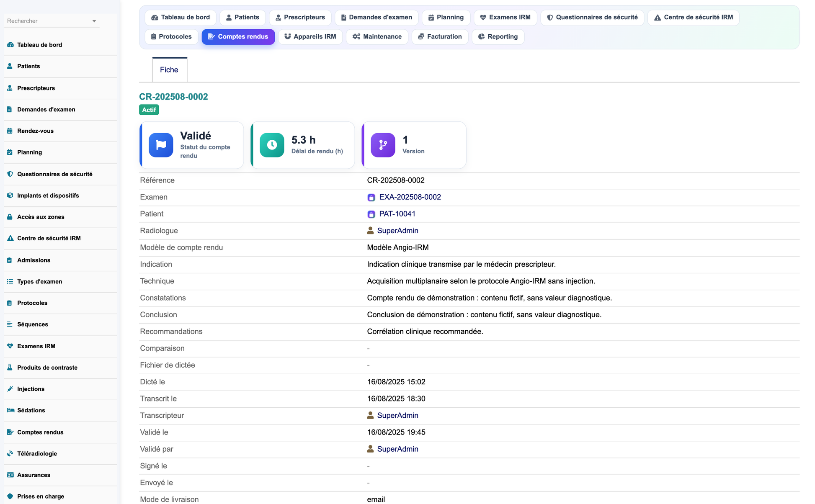The image size is (815, 504).
Task: Go to Patients in top navigation
Action: [242, 18]
